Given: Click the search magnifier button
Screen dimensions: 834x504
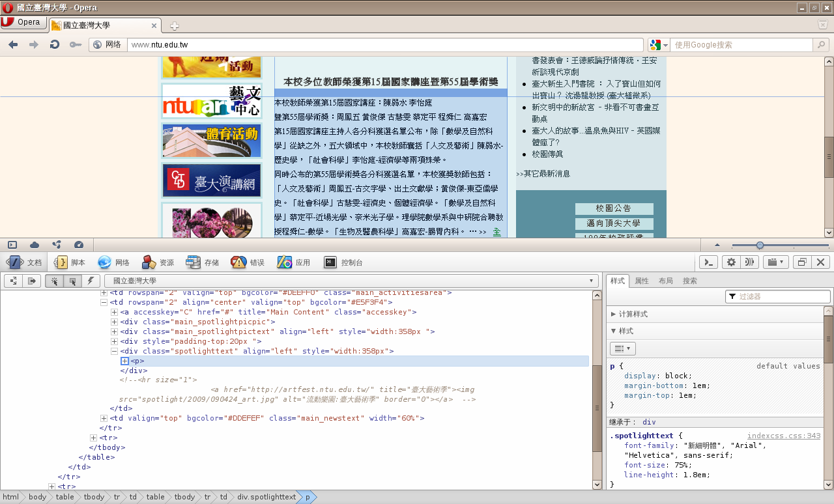Looking at the screenshot, I should point(822,45).
